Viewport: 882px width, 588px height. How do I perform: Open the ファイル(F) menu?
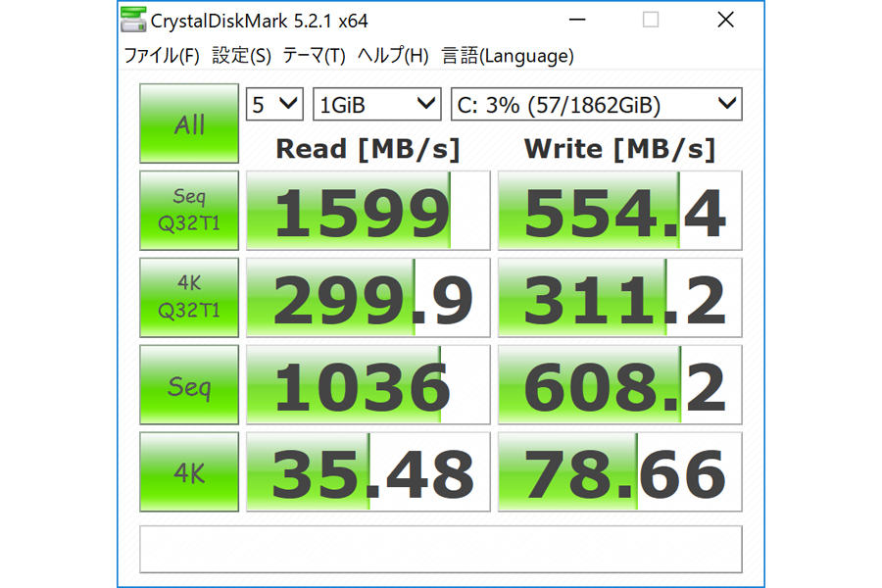(162, 56)
